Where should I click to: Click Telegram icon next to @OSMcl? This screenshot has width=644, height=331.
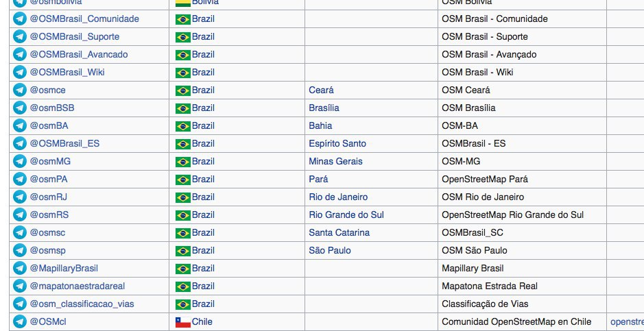[x=20, y=321]
